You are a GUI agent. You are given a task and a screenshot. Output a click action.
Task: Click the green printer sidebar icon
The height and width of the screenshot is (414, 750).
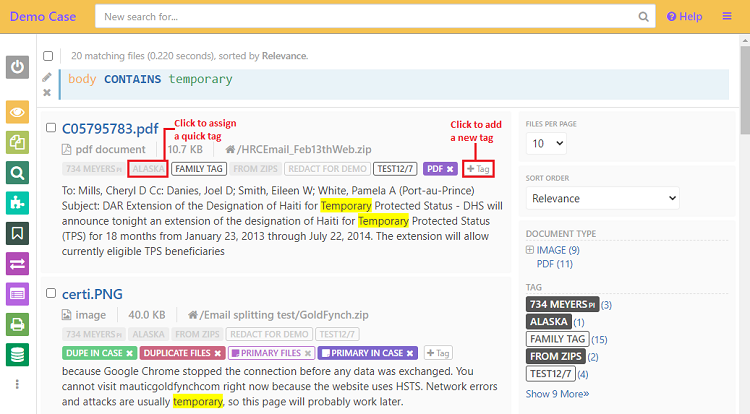coord(18,324)
